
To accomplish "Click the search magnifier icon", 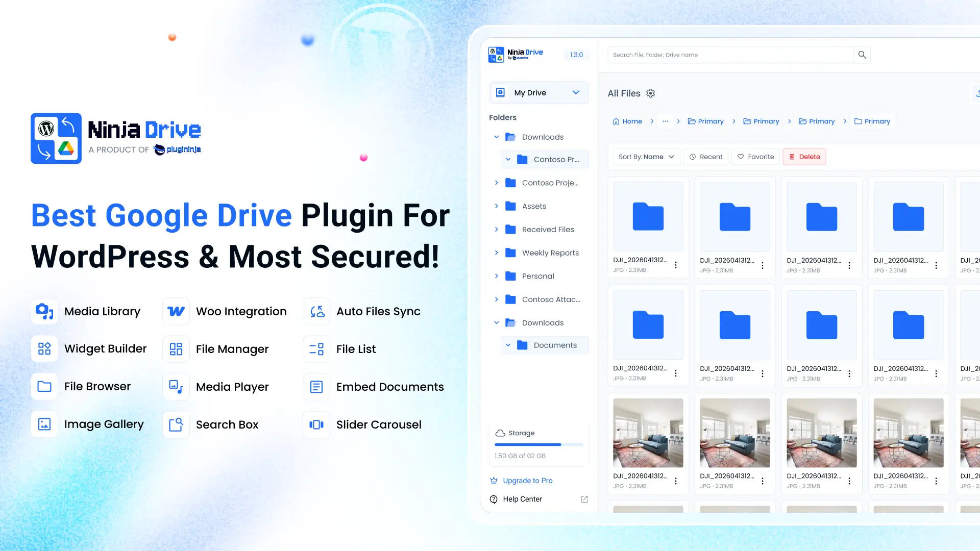I will [862, 55].
